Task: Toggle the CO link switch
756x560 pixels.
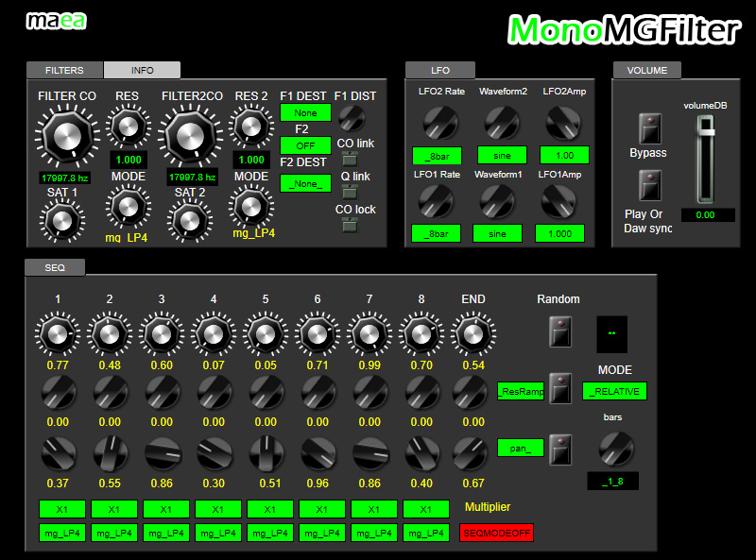Action: 350,159
